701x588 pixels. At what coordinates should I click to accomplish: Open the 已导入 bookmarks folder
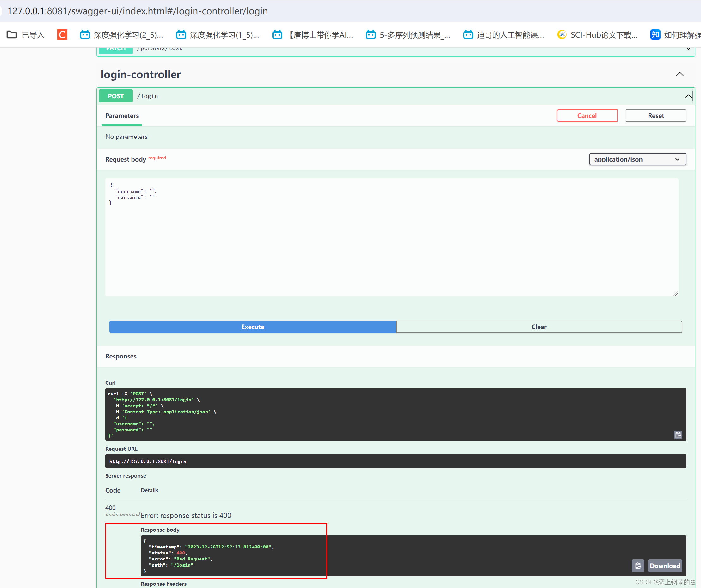click(26, 35)
